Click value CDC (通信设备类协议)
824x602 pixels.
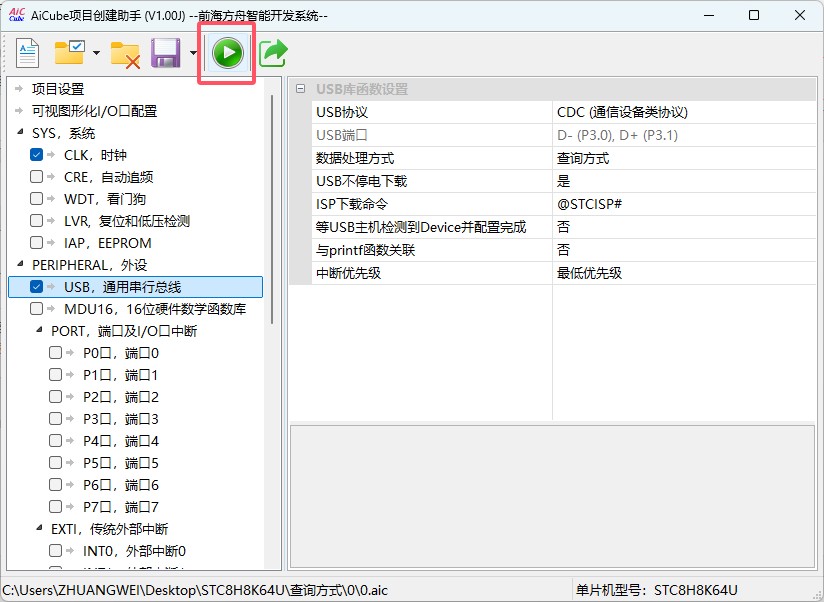tap(622, 112)
